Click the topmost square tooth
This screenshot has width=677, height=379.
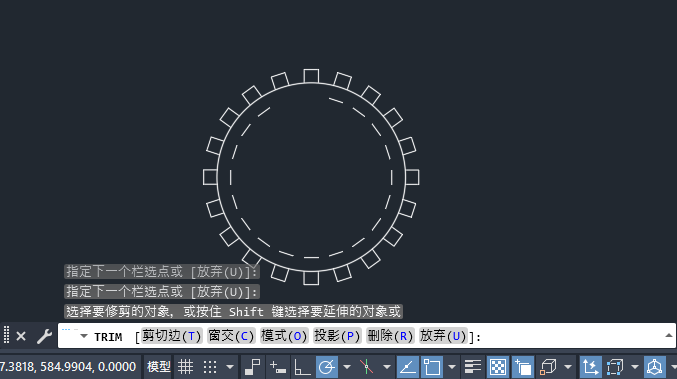coord(311,76)
